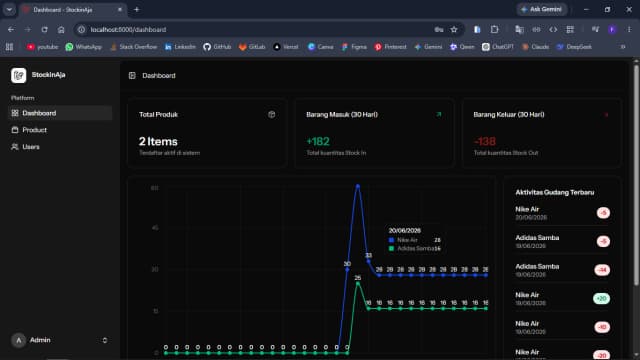The height and width of the screenshot is (360, 640).
Task: Click the +20 badge for Nike Air
Action: (x=601, y=298)
